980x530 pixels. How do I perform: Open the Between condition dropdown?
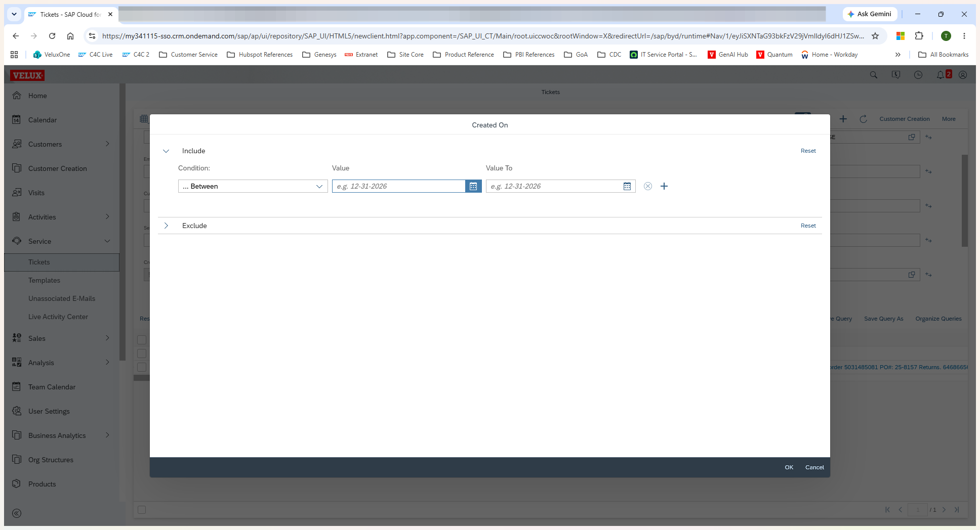(253, 186)
